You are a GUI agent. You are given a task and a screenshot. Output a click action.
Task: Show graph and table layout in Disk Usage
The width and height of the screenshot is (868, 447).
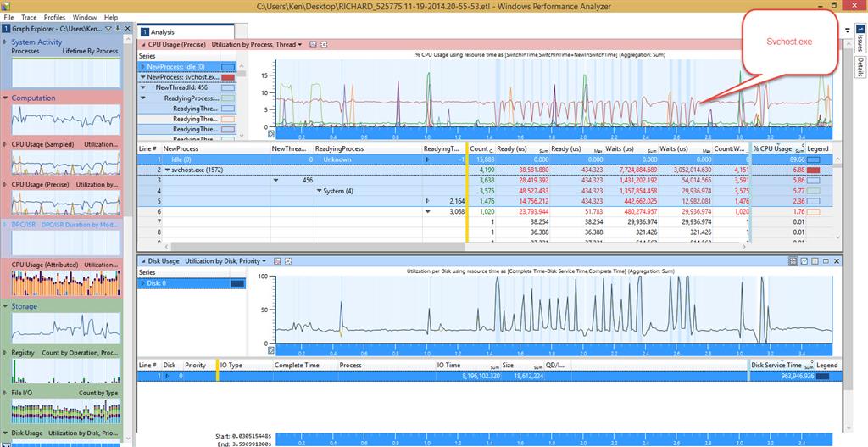coord(793,261)
